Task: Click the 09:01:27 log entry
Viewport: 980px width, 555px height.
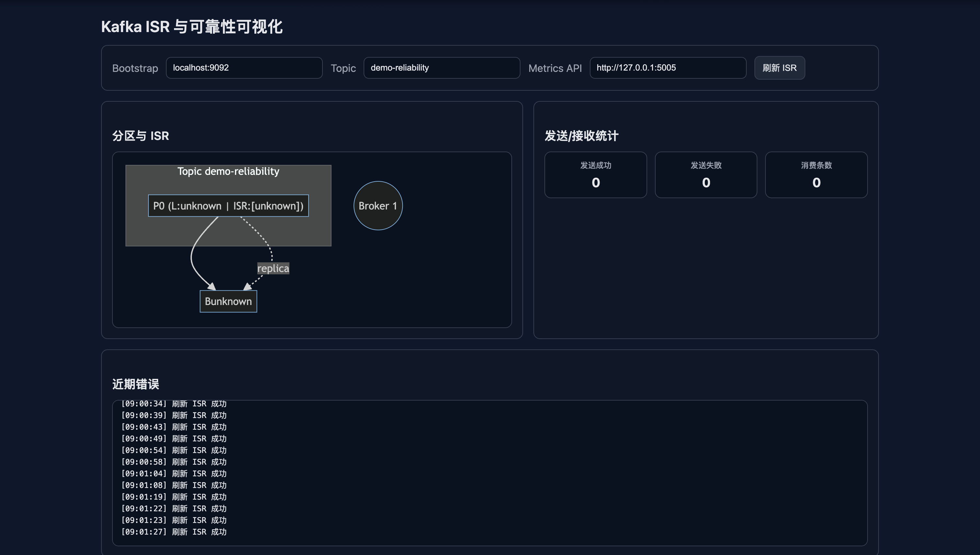Action: (174, 532)
